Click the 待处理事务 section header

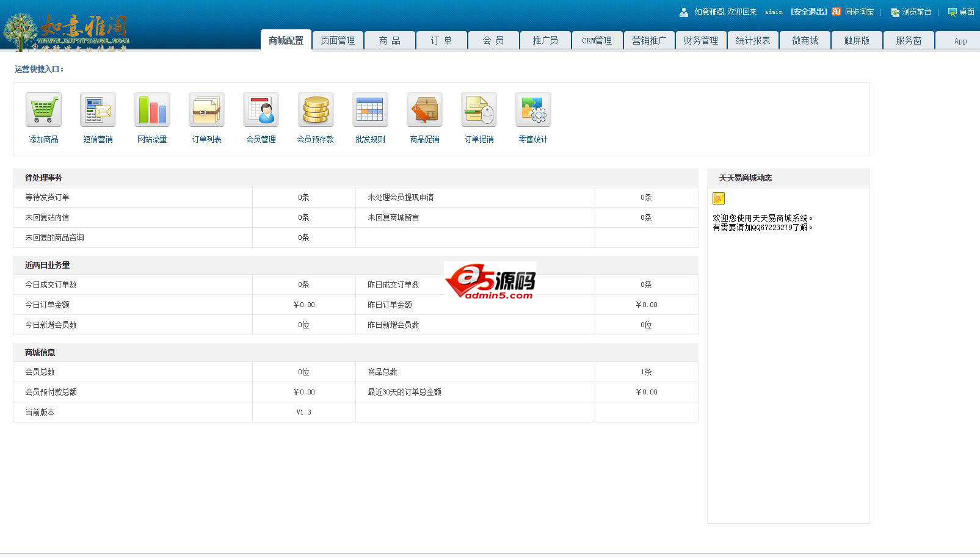pos(43,178)
